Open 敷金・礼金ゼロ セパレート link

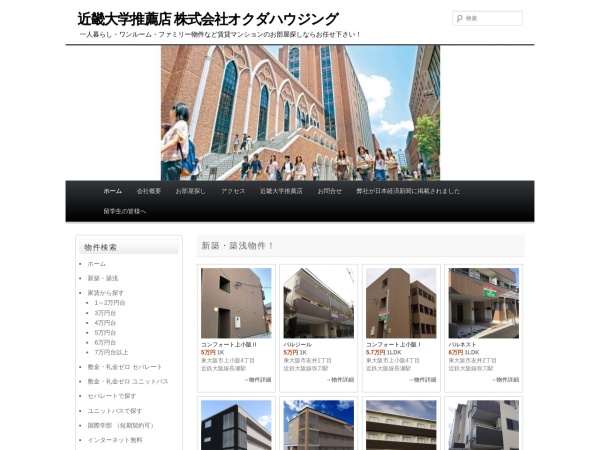pos(125,367)
